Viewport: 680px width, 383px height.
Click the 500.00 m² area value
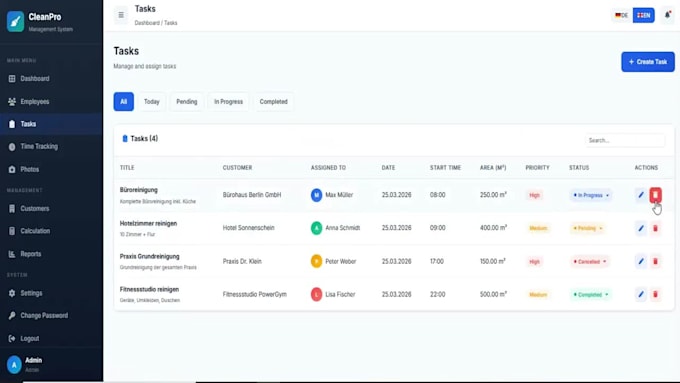pos(493,295)
